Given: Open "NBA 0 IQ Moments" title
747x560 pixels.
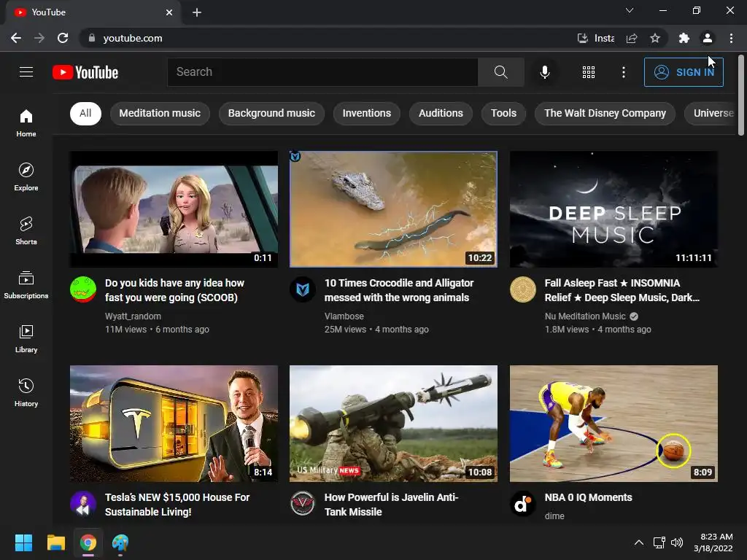Looking at the screenshot, I should [589, 497].
